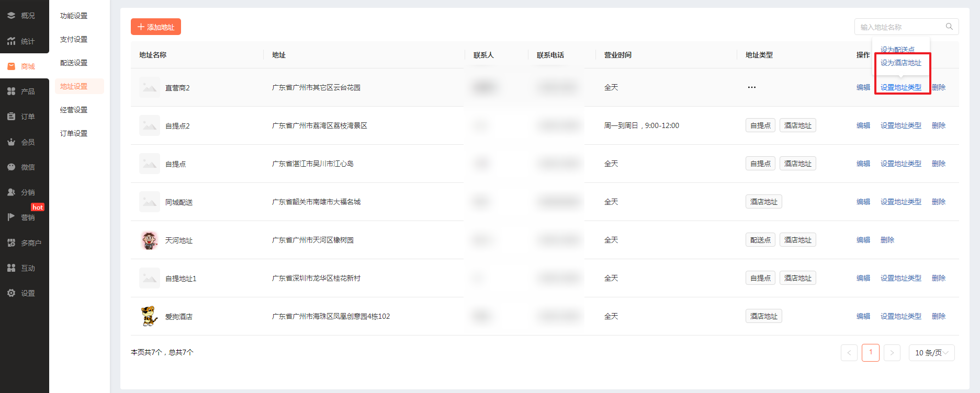Click address 广东省广州市天河区橡树园
The image size is (980, 393).
pyautogui.click(x=313, y=240)
